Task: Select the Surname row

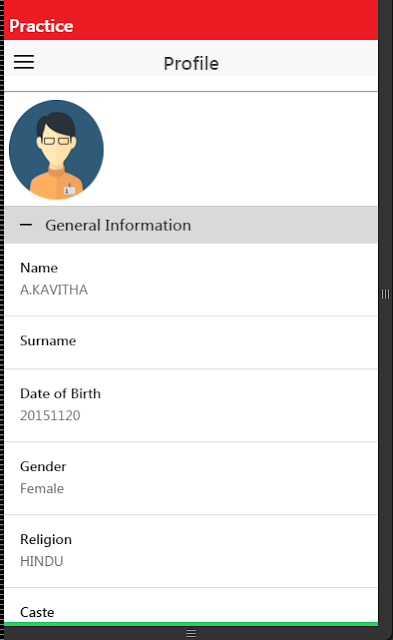Action: tap(191, 342)
